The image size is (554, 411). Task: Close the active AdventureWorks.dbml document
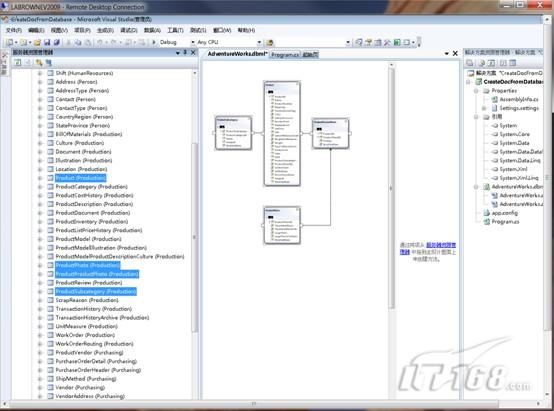(x=455, y=53)
